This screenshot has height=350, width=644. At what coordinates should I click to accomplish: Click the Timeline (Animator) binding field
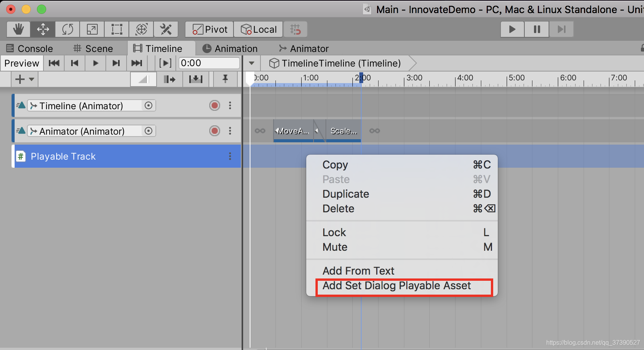(92, 105)
